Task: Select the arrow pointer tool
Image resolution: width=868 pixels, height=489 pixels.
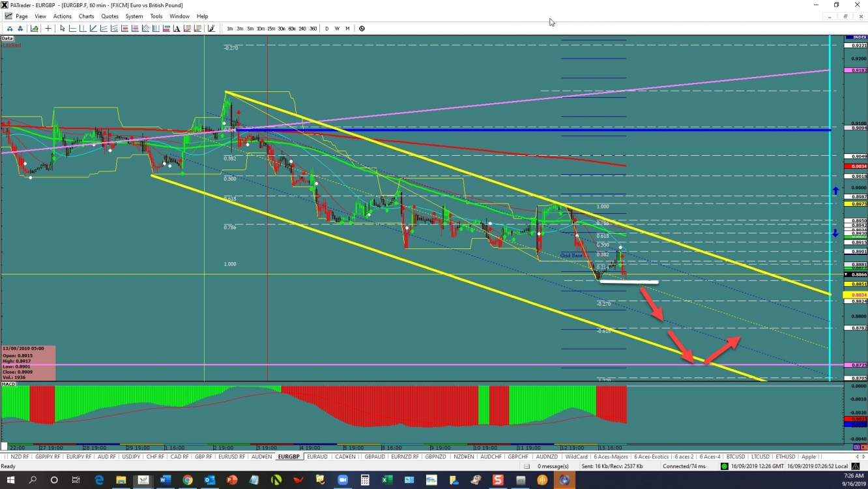Action: click(x=63, y=28)
